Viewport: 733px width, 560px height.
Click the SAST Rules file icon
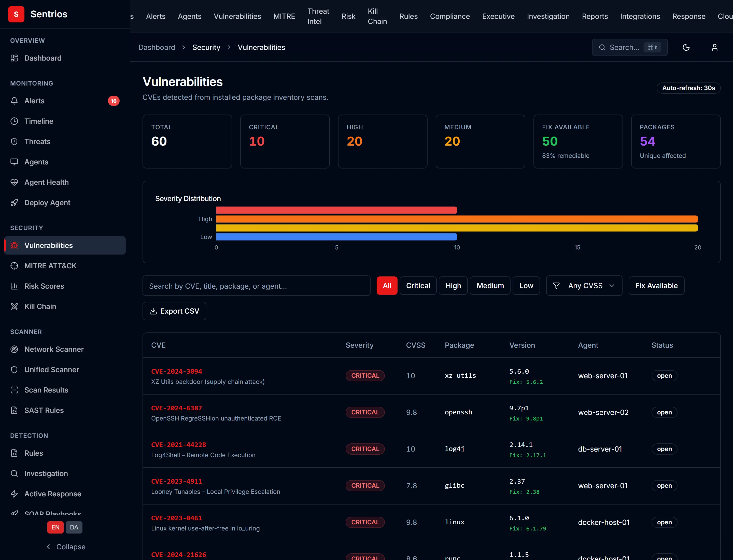(x=14, y=410)
